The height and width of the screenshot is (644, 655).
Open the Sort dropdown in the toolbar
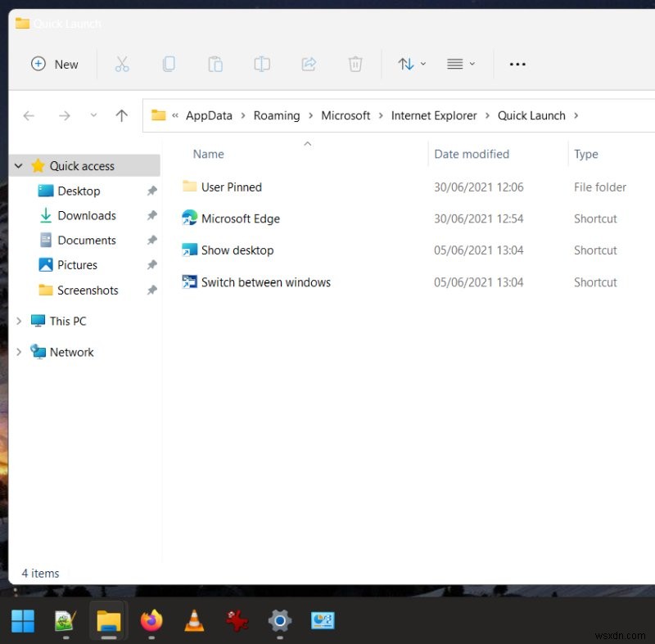tap(411, 64)
